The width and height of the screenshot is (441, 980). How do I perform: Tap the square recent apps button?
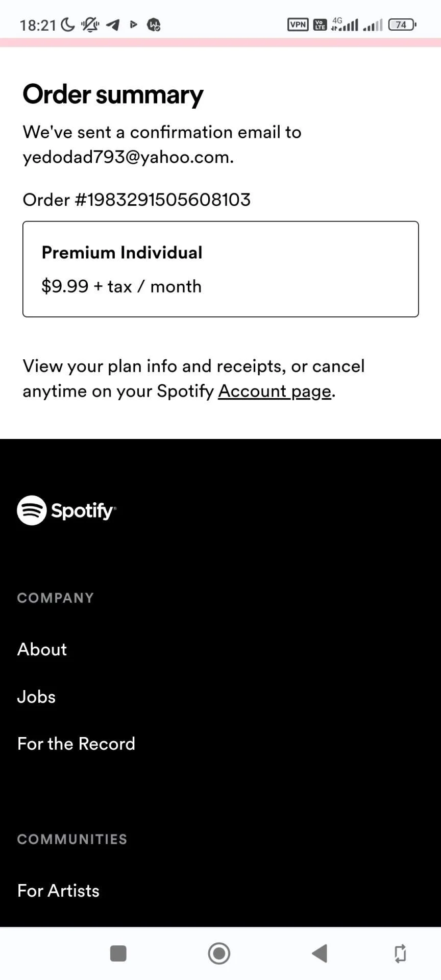pyautogui.click(x=118, y=953)
